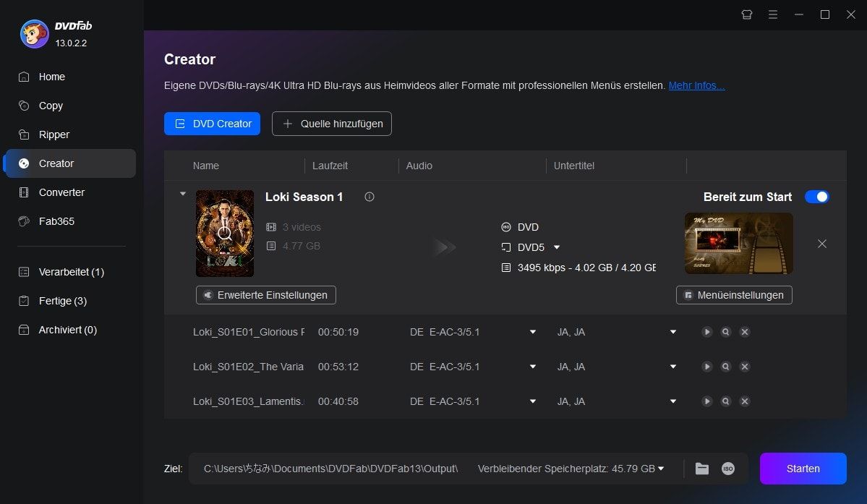867x504 pixels.
Task: Click the Untertitel column header
Action: pyautogui.click(x=574, y=166)
